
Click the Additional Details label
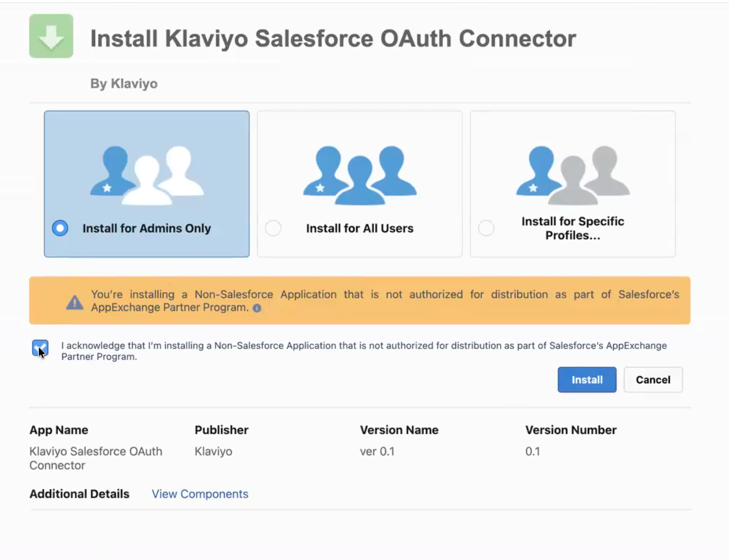[x=79, y=494]
